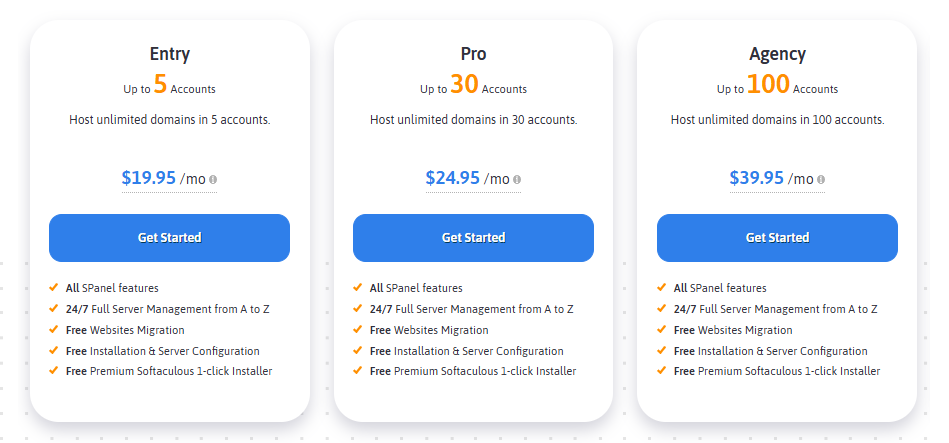Click the $39.95 /mo Agency price

[771, 179]
